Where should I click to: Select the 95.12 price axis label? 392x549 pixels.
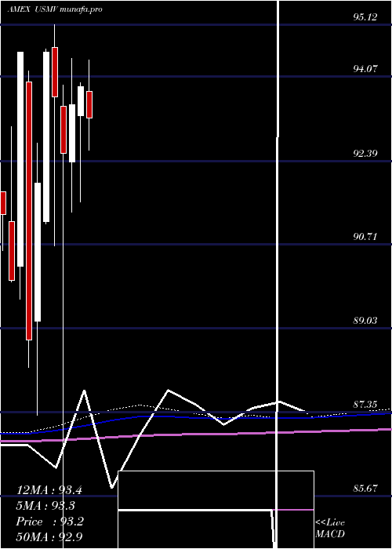pyautogui.click(x=365, y=16)
